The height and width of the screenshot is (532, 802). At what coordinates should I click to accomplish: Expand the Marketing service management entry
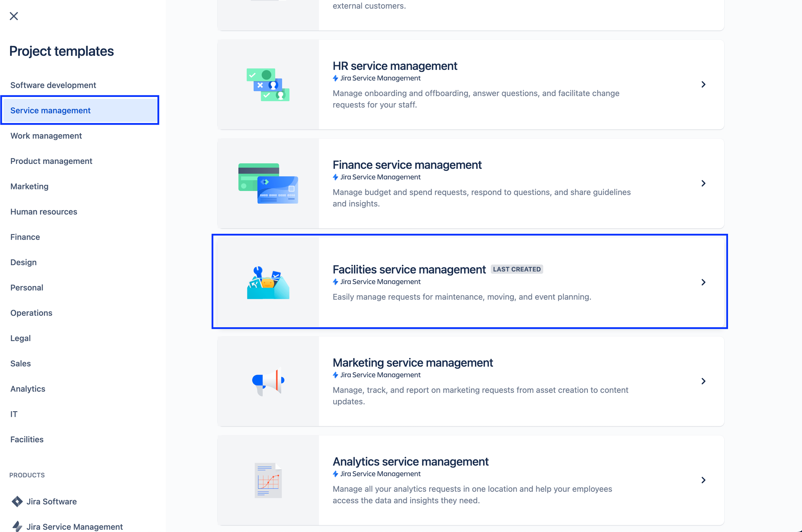point(703,381)
